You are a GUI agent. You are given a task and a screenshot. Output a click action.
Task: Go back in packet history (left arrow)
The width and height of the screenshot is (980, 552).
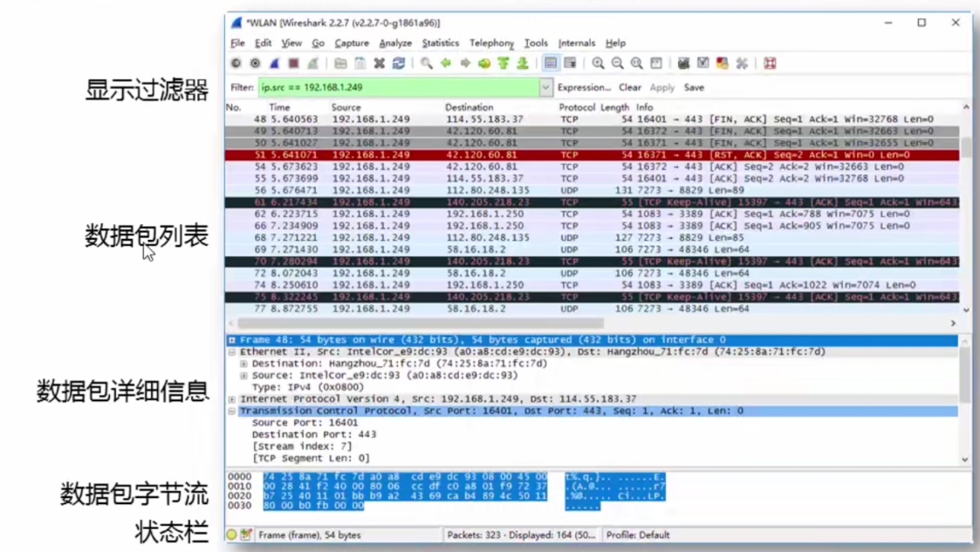446,63
